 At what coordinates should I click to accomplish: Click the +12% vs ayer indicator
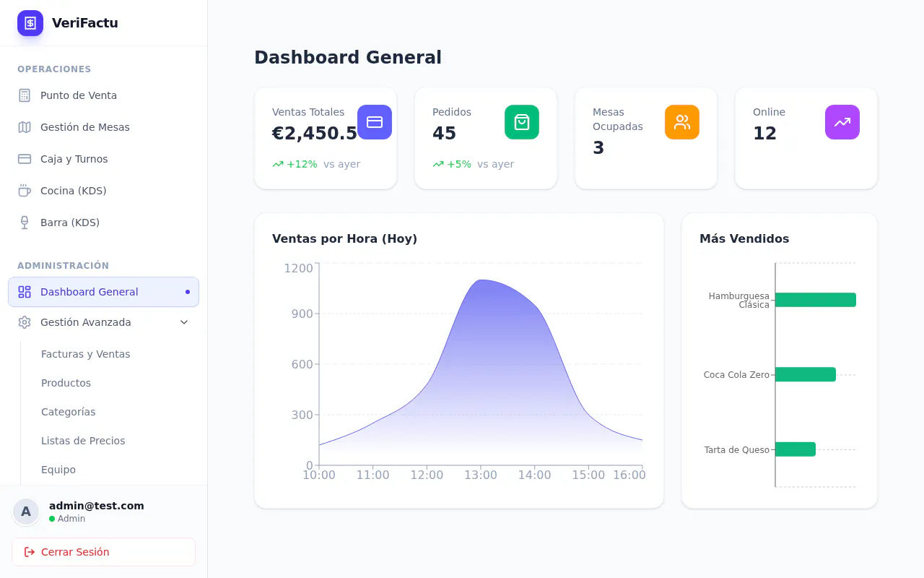pyautogui.click(x=316, y=164)
